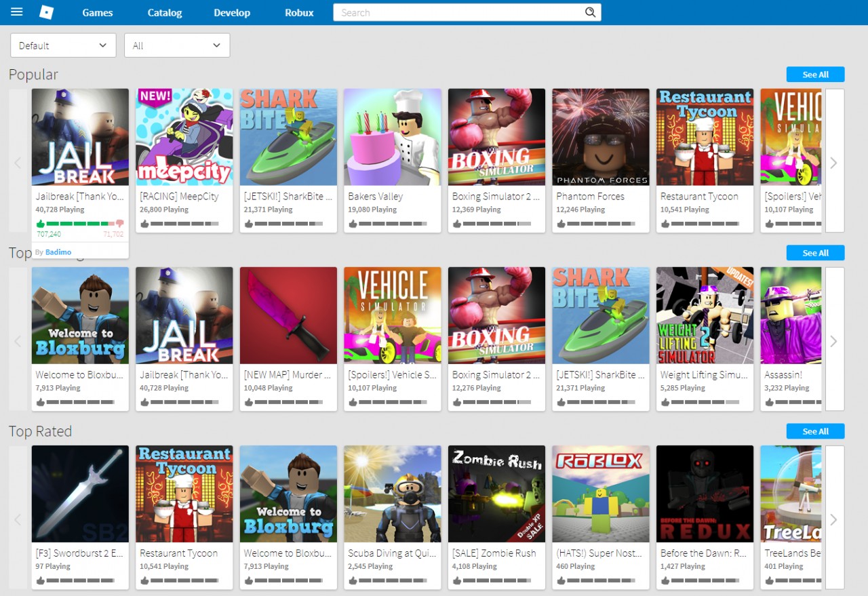Click See All for Popular
The height and width of the screenshot is (596, 868).
click(815, 75)
